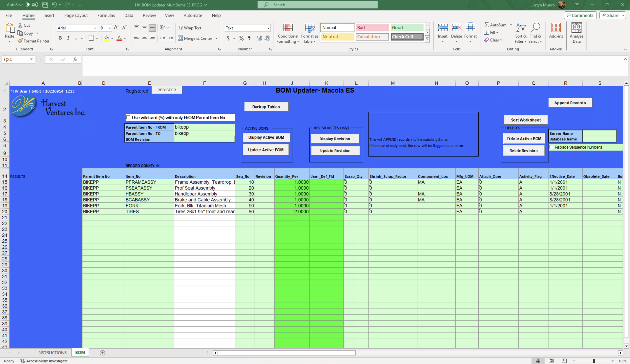Decrease font size icon

pos(124,28)
